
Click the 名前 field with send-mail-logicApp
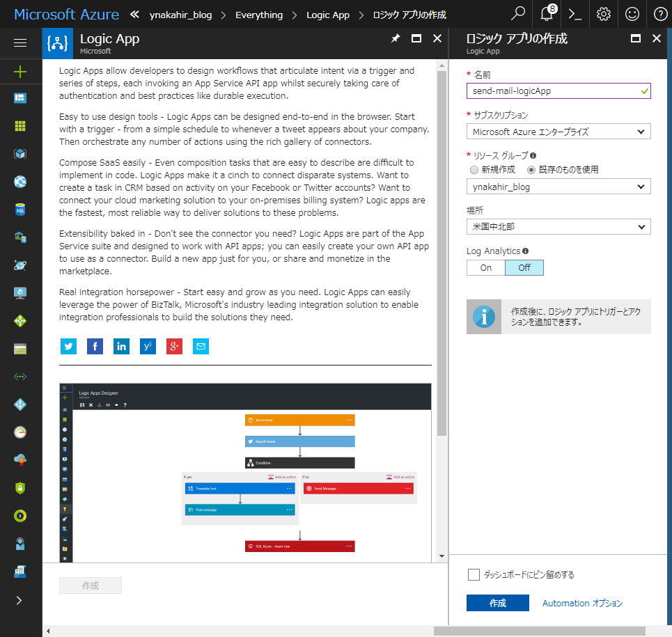pos(558,91)
